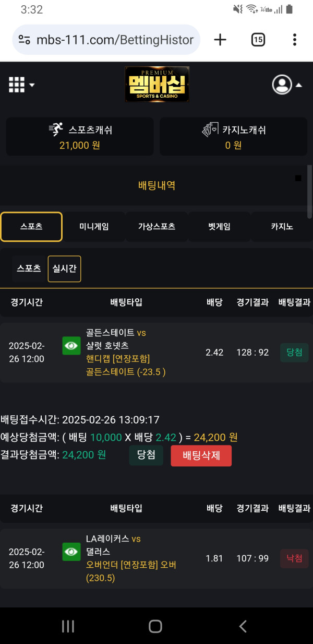Click the eye icon on the 골든스테이트 bet
The width and height of the screenshot is (313, 644).
71,346
